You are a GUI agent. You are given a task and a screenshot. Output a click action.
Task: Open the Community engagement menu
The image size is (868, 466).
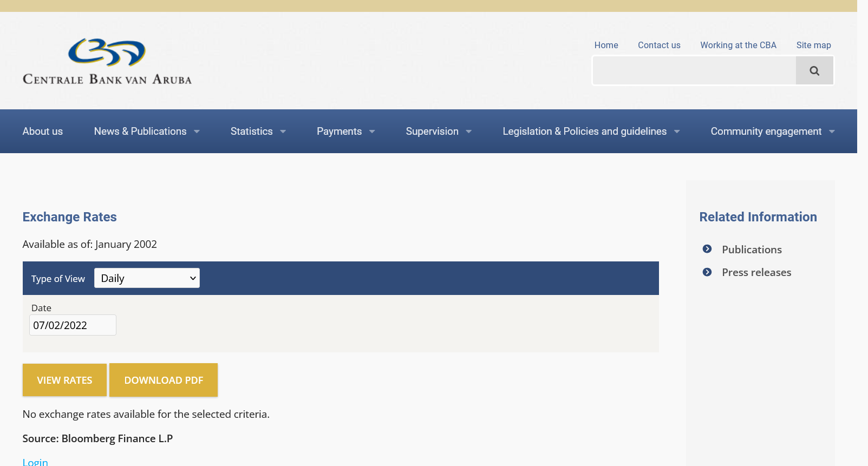coord(766,132)
